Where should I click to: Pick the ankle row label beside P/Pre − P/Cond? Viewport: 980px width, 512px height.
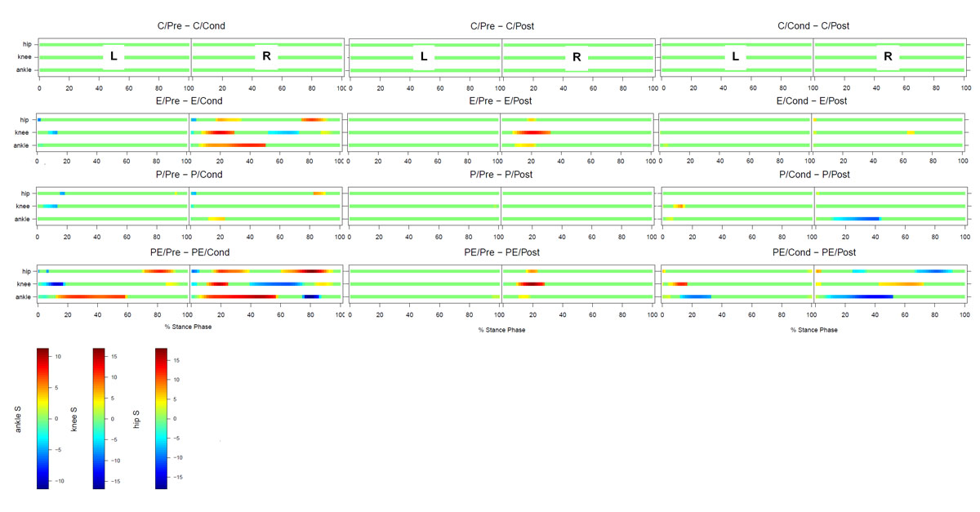[23, 219]
